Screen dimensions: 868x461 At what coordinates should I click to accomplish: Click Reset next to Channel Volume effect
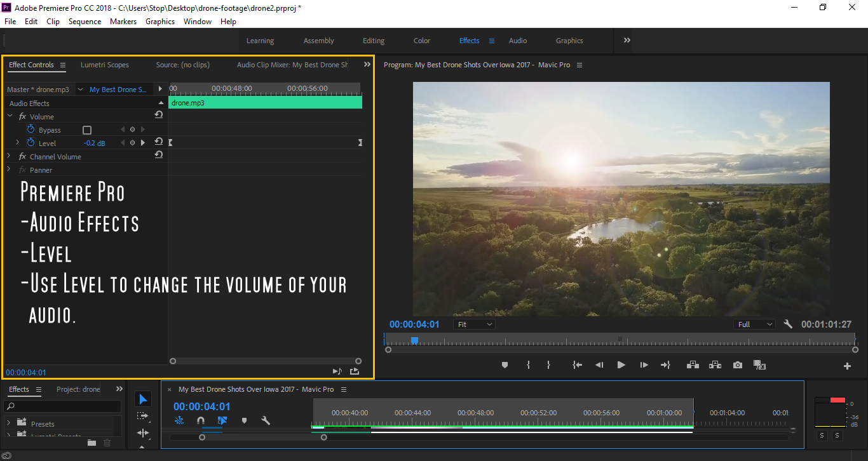(158, 156)
